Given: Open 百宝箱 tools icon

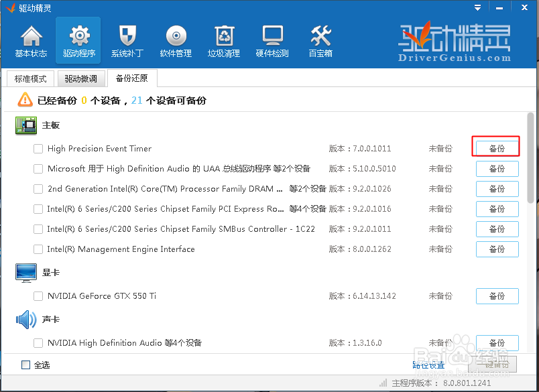Looking at the screenshot, I should (x=320, y=41).
